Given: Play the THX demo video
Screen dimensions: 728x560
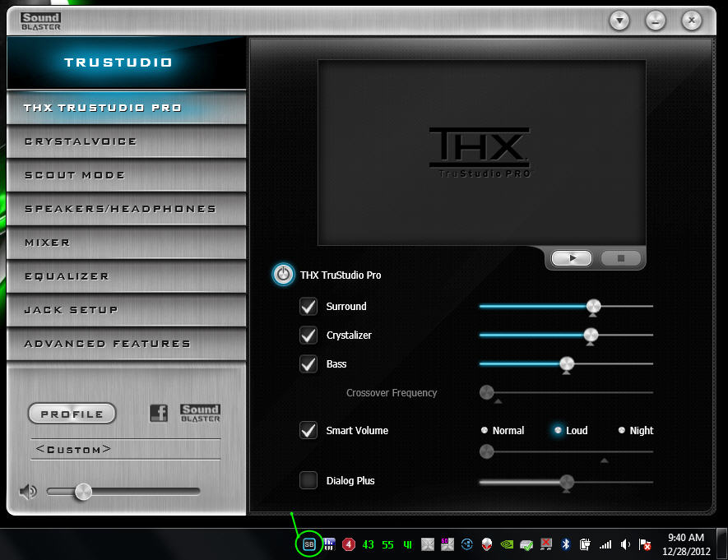Looking at the screenshot, I should click(572, 258).
